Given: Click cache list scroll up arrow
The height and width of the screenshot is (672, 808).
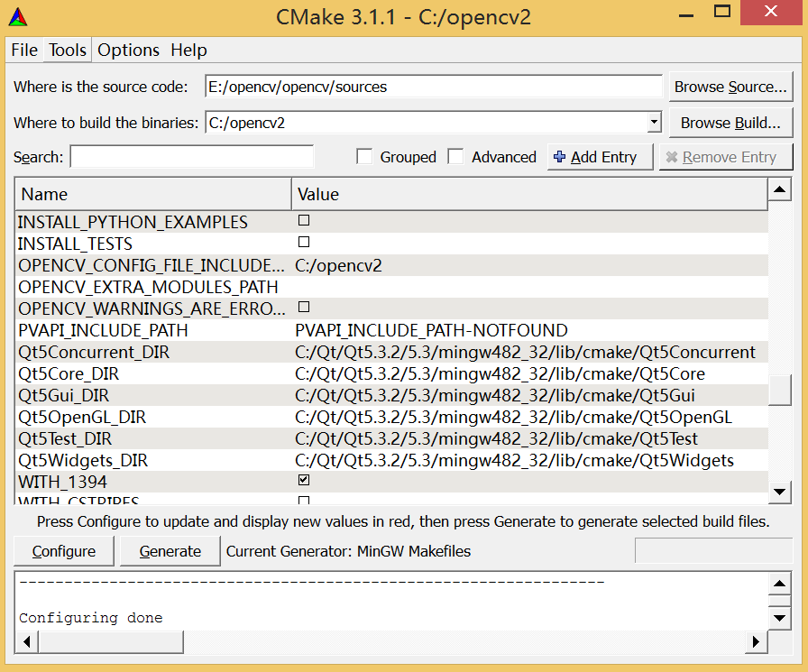Looking at the screenshot, I should [x=780, y=189].
